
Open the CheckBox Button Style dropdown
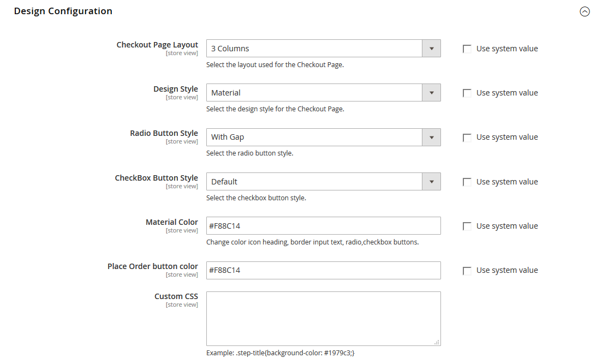coord(314,182)
